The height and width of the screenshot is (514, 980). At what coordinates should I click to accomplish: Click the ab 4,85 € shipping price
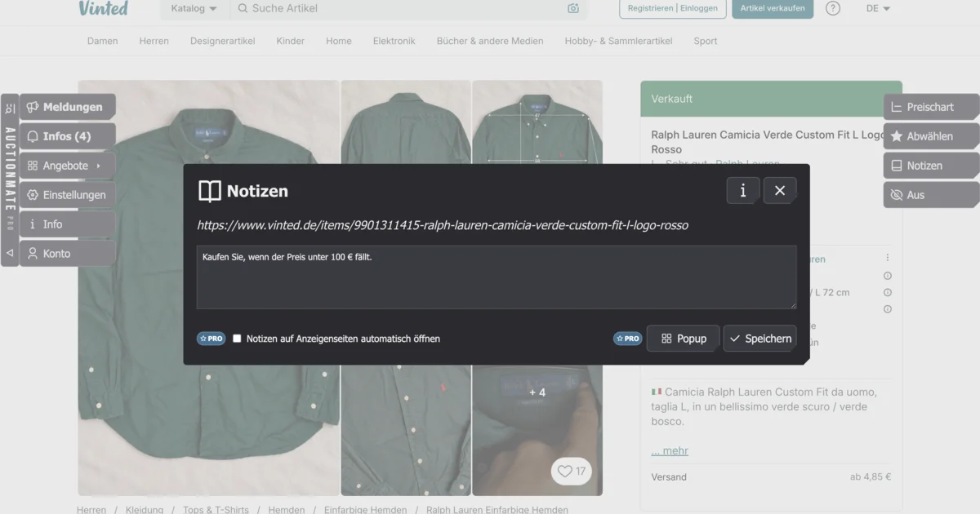870,477
